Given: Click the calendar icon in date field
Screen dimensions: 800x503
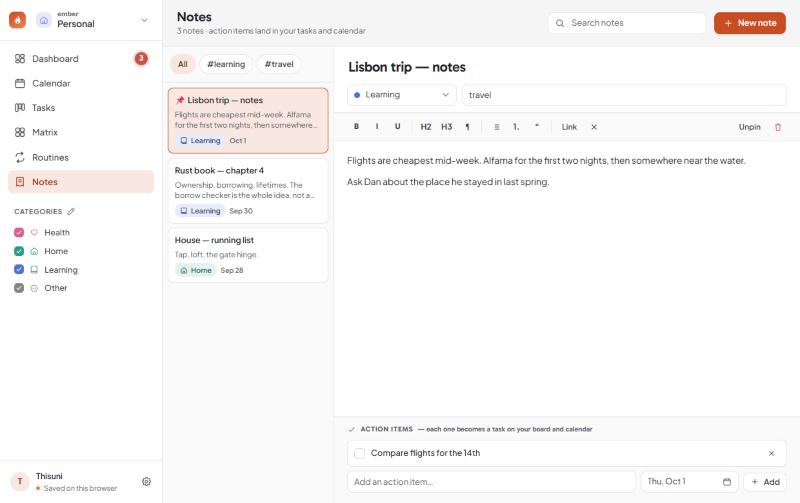Looking at the screenshot, I should point(727,482).
